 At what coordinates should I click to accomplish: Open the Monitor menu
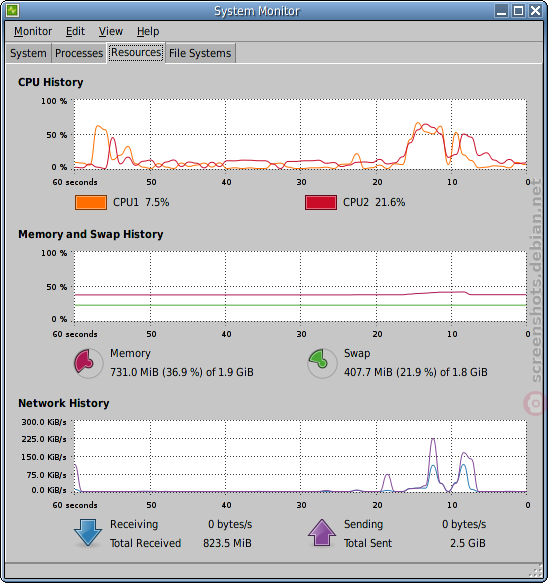coord(33,31)
